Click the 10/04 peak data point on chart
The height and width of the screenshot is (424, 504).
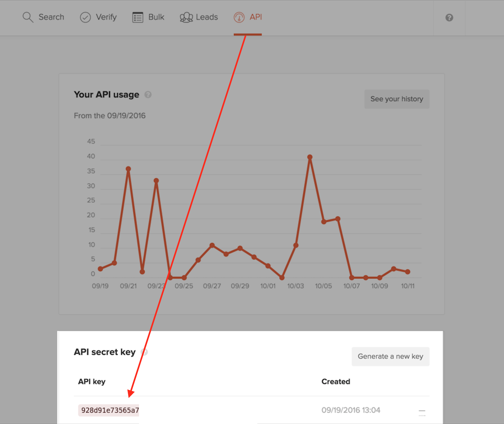[310, 157]
